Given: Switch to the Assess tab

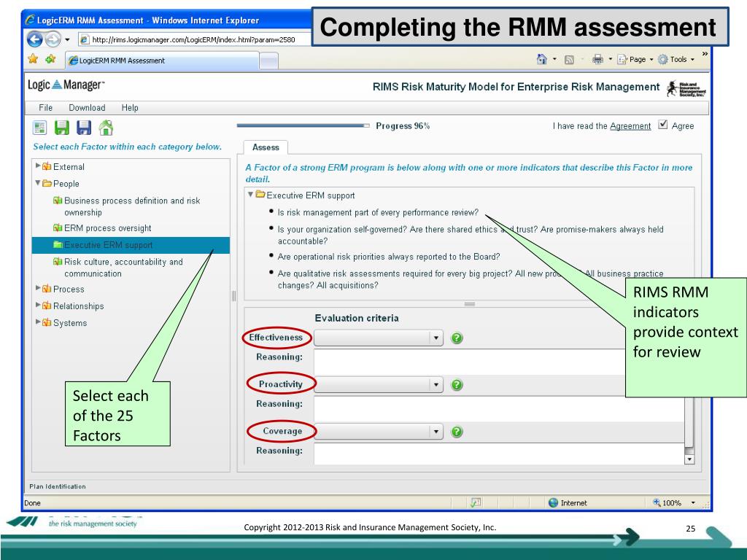Looking at the screenshot, I should [266, 147].
